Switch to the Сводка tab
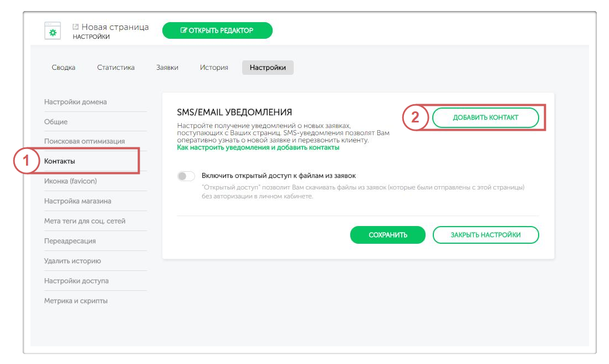 pyautogui.click(x=63, y=68)
